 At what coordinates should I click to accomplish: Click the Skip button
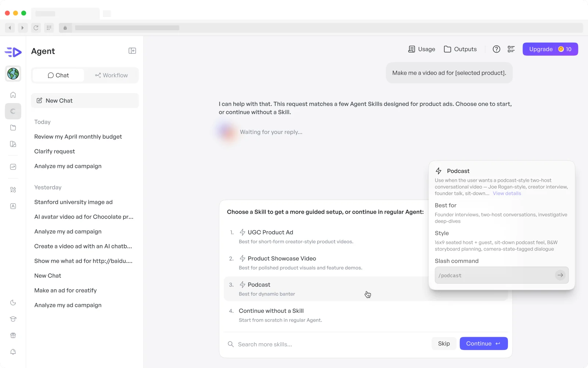click(444, 343)
